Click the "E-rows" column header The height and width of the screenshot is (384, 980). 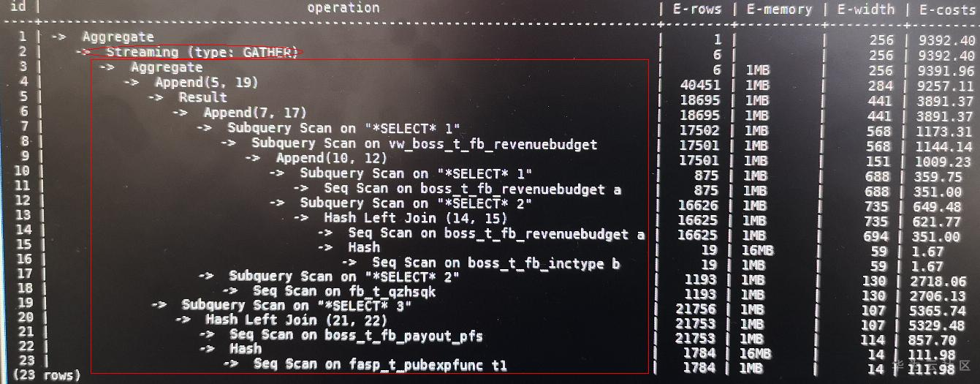pos(697,10)
